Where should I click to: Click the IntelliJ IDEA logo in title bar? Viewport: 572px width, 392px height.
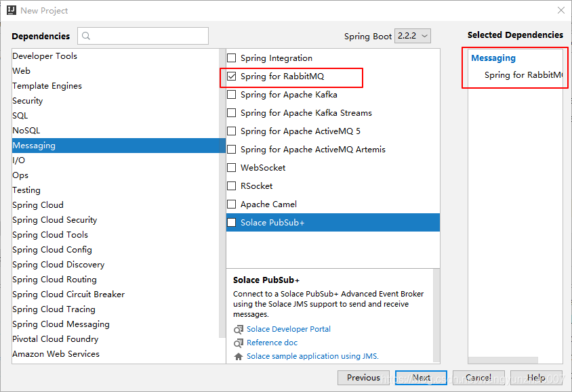click(x=12, y=10)
